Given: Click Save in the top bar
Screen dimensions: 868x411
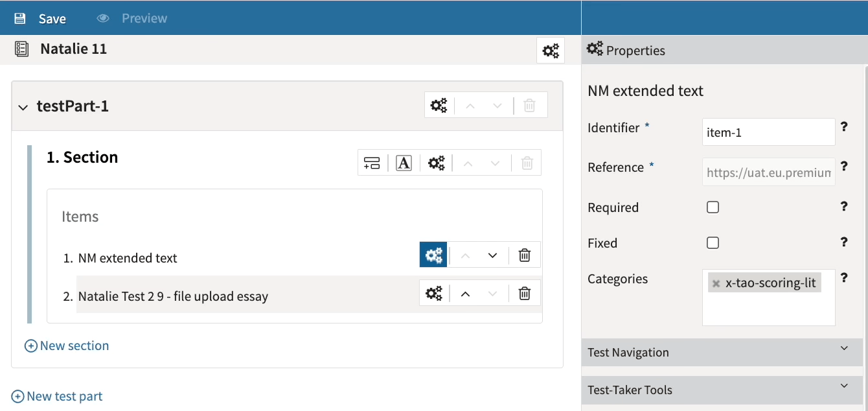Looking at the screenshot, I should point(40,19).
